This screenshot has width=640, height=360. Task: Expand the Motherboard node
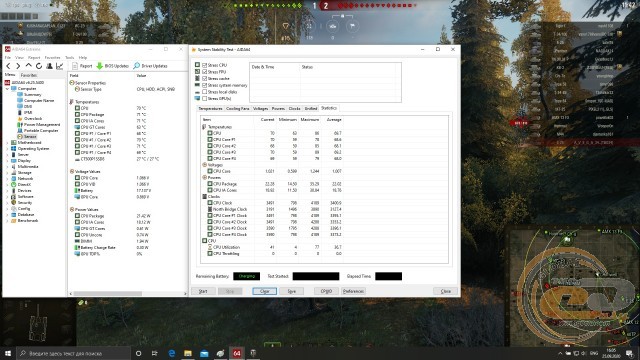coord(7,142)
